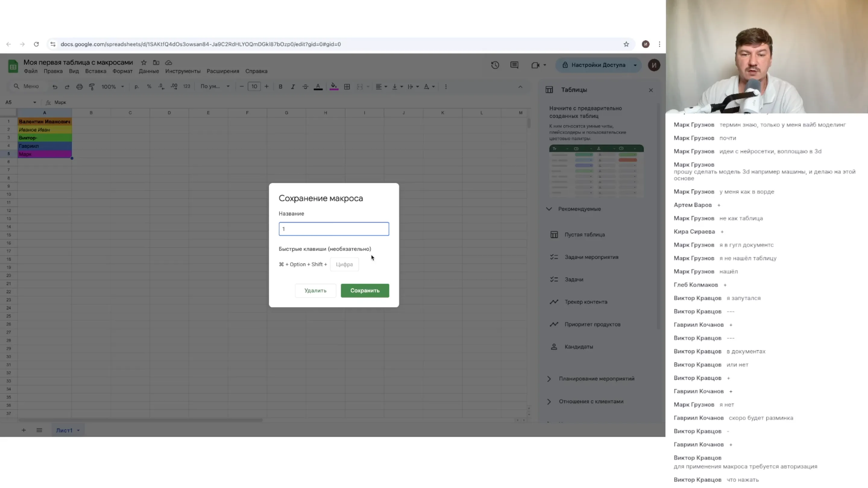Star the spreadsheet title
Screen dimensions: 868x488
pos(144,62)
